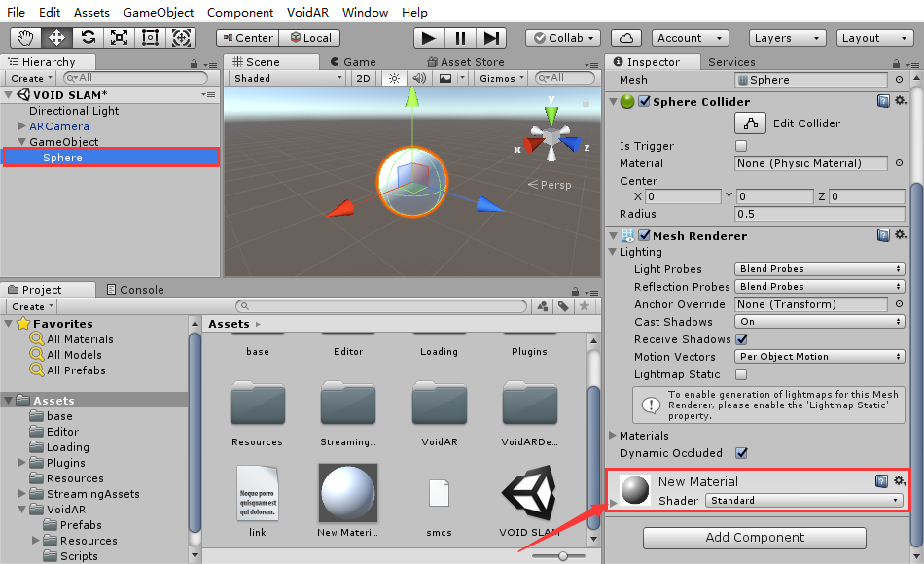Open the Shader Standard dropdown
Viewport: 924px width, 564px height.
(x=802, y=501)
